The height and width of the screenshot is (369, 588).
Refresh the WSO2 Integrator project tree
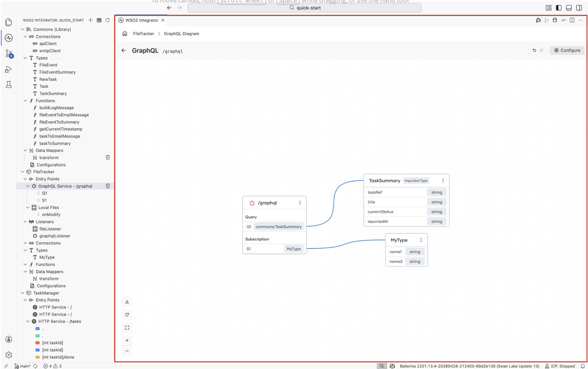[107, 20]
